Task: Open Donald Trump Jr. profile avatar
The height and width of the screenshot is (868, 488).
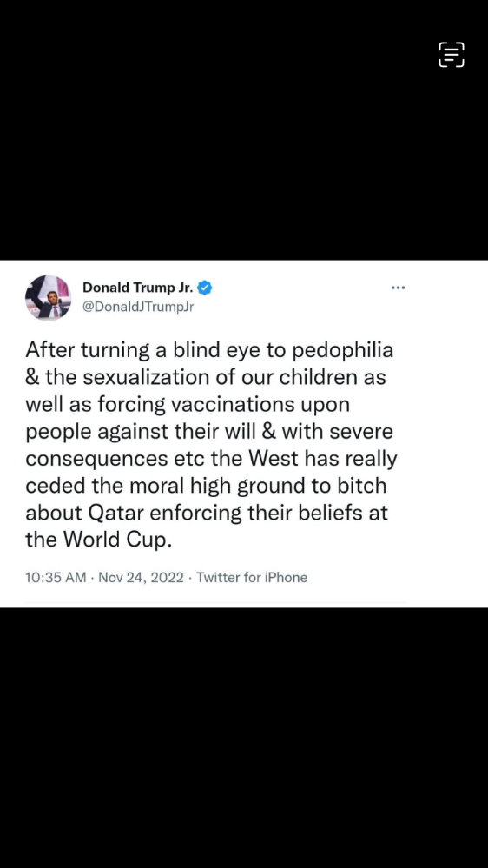Action: tap(48, 297)
